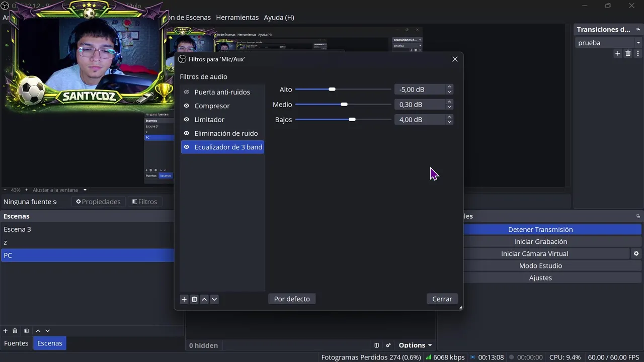The height and width of the screenshot is (362, 644).
Task: Click Ajustes button
Action: click(540, 278)
